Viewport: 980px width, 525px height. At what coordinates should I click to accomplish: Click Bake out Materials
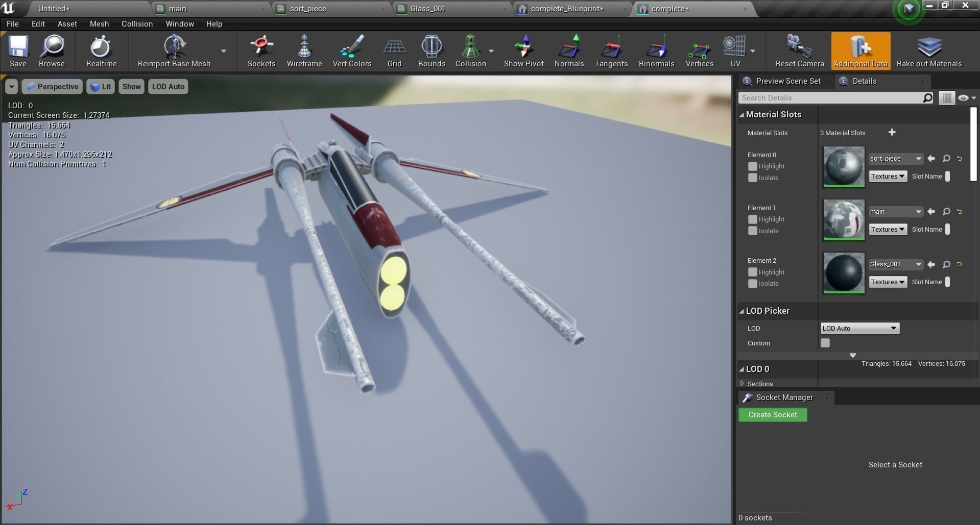pos(929,51)
